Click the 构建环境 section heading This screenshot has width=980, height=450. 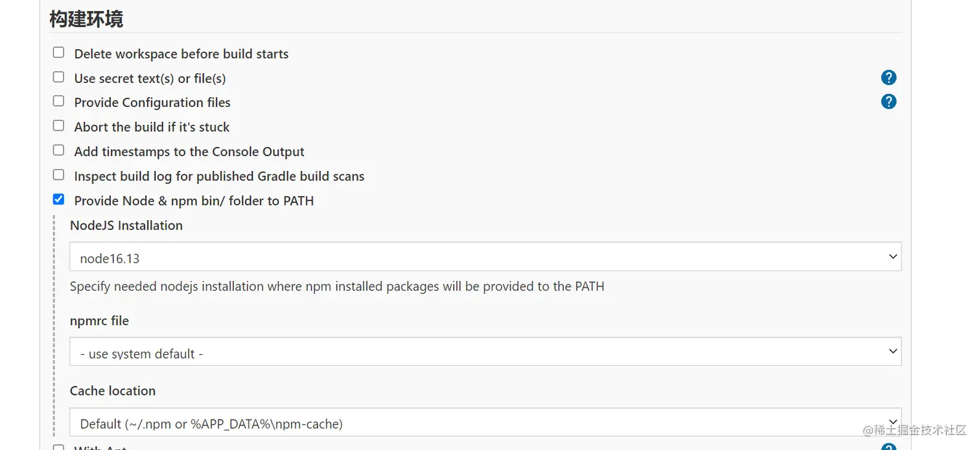click(86, 19)
